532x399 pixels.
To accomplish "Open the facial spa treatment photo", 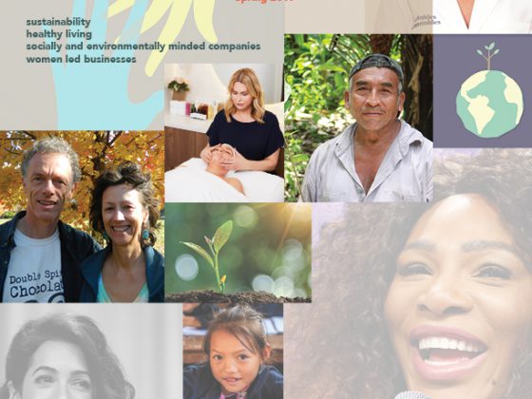I will pyautogui.click(x=224, y=133).
